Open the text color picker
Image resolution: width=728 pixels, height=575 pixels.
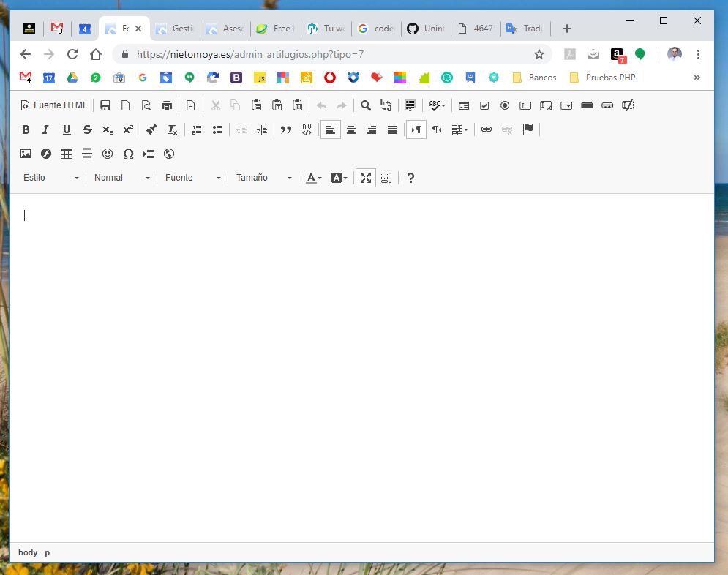coord(313,178)
